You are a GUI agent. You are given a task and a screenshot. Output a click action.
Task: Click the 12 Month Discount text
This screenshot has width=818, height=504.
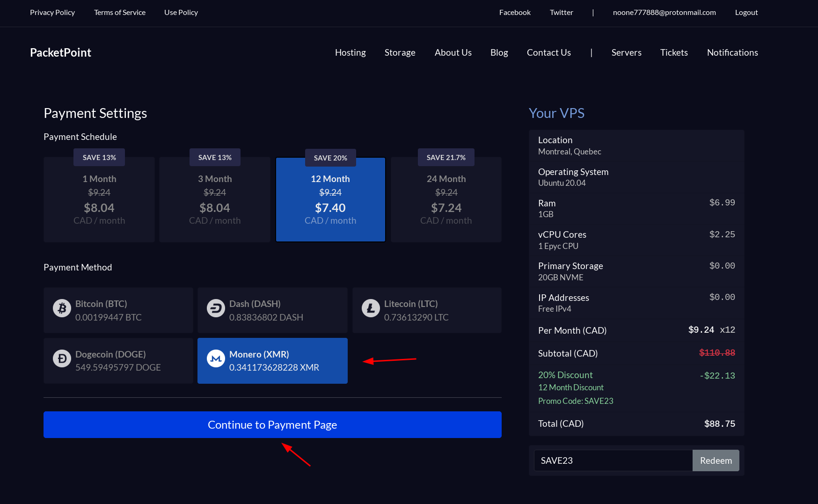click(571, 387)
